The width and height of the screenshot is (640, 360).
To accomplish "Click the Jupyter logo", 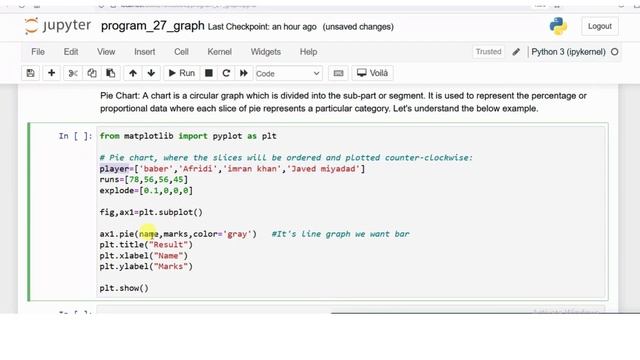I will (x=58, y=26).
